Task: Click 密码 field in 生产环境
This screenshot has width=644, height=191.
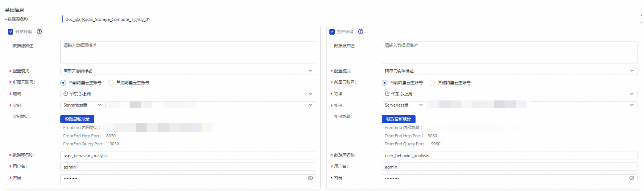Action: coord(510,178)
